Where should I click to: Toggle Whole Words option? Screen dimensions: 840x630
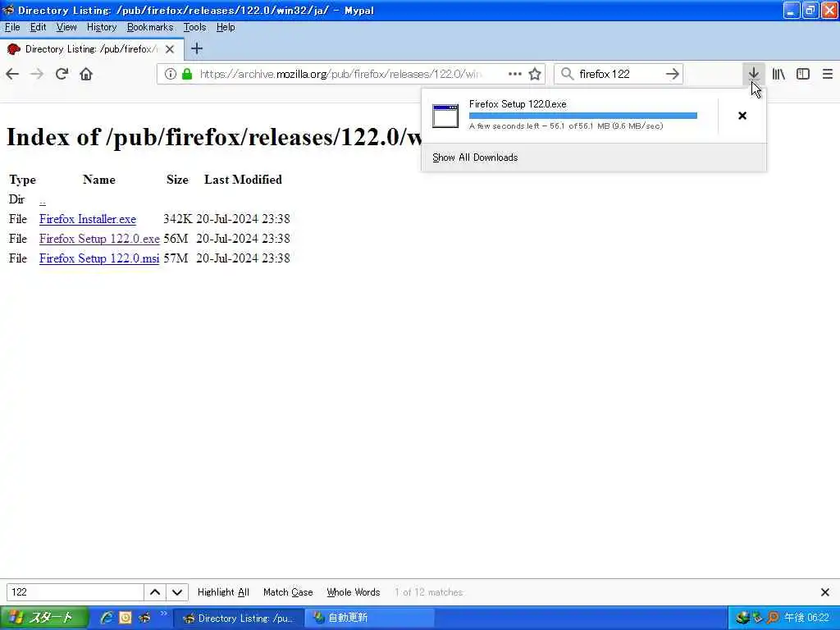tap(353, 592)
